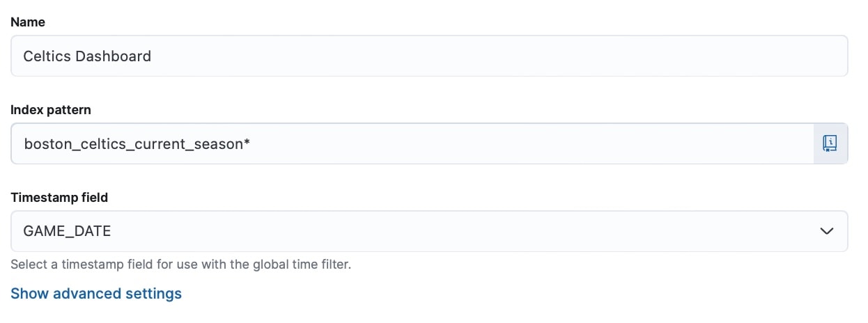Expand the Timestamp field chevron arrow

[x=827, y=231]
